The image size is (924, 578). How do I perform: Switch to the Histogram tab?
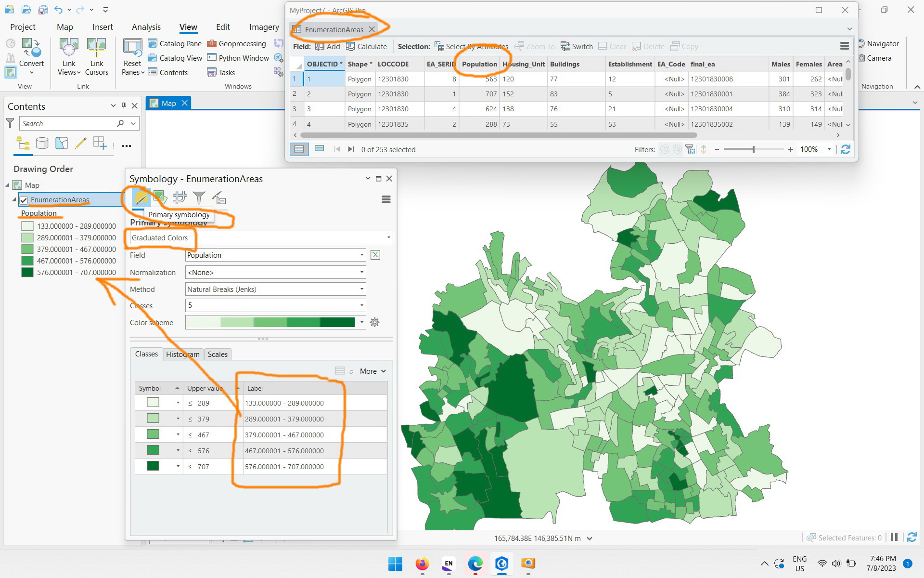[x=182, y=354]
